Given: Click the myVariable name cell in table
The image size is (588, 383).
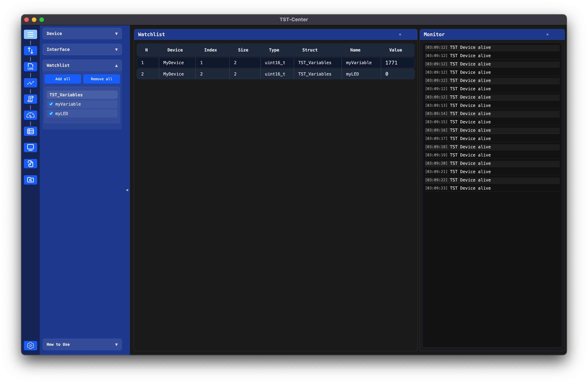Looking at the screenshot, I should tap(361, 63).
